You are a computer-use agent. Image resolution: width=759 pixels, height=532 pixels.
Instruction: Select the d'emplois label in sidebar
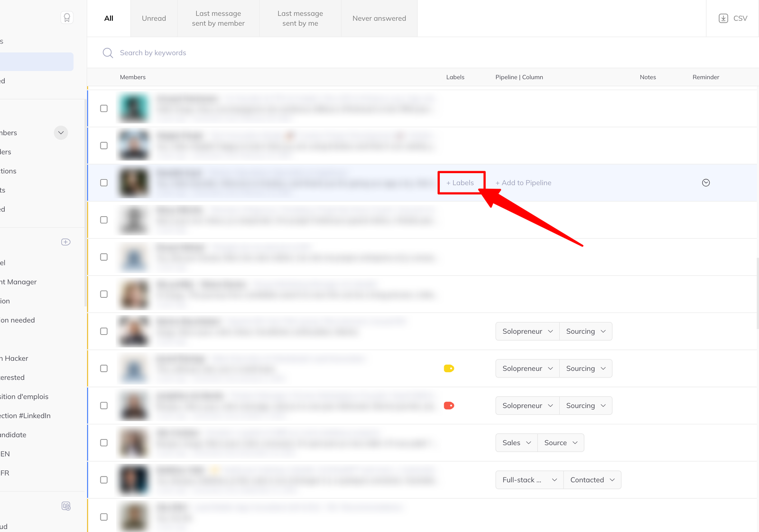pyautogui.click(x=24, y=397)
